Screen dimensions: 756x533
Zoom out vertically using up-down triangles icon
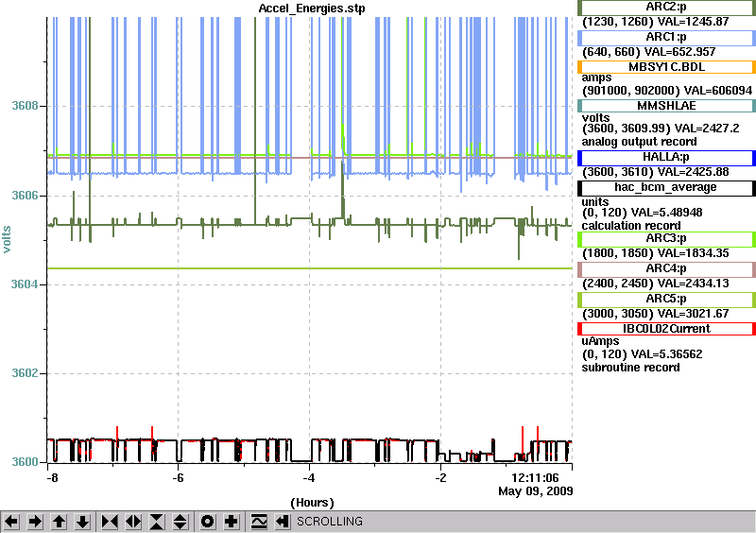[180, 522]
